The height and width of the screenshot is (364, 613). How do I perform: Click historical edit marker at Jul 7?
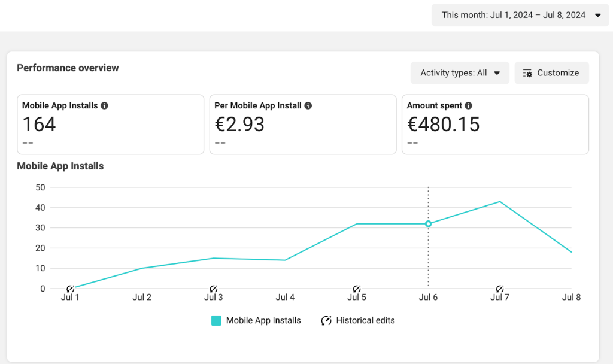(500, 289)
